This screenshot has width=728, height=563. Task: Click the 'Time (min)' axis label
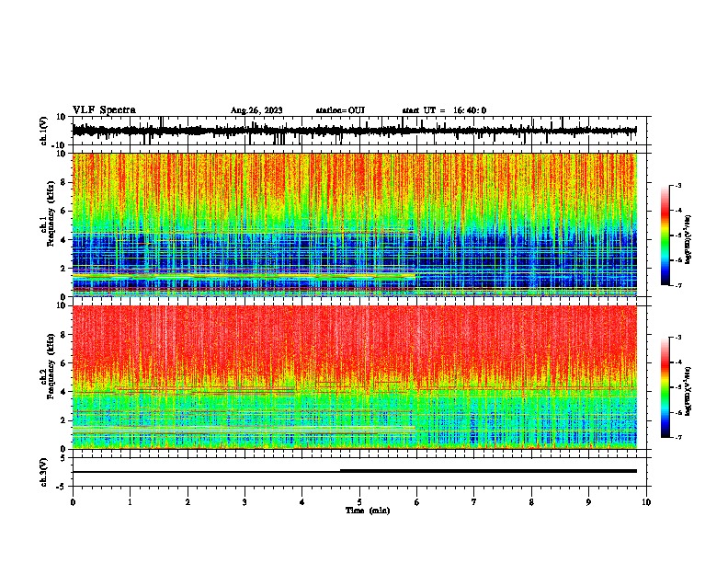(x=368, y=511)
